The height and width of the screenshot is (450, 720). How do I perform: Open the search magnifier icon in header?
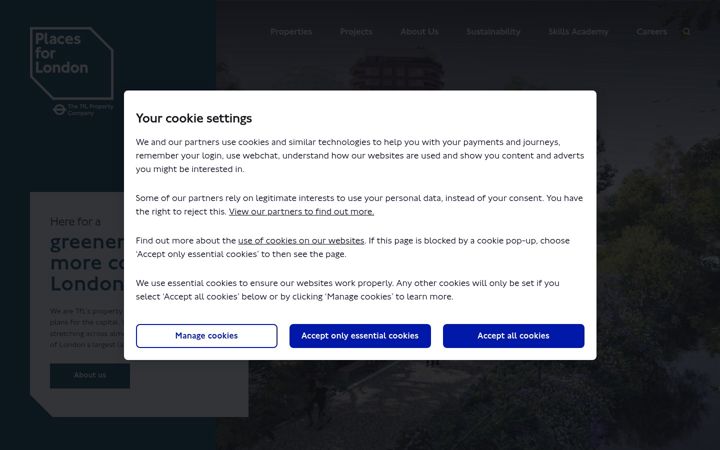click(686, 32)
